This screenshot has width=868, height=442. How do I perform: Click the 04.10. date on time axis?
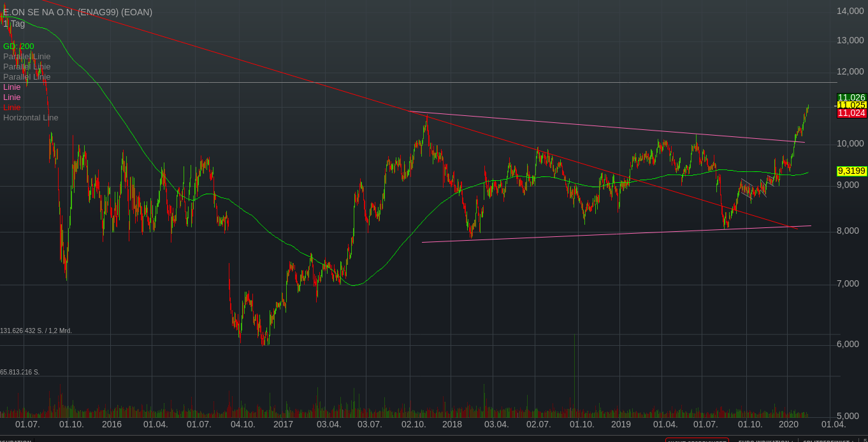click(243, 424)
